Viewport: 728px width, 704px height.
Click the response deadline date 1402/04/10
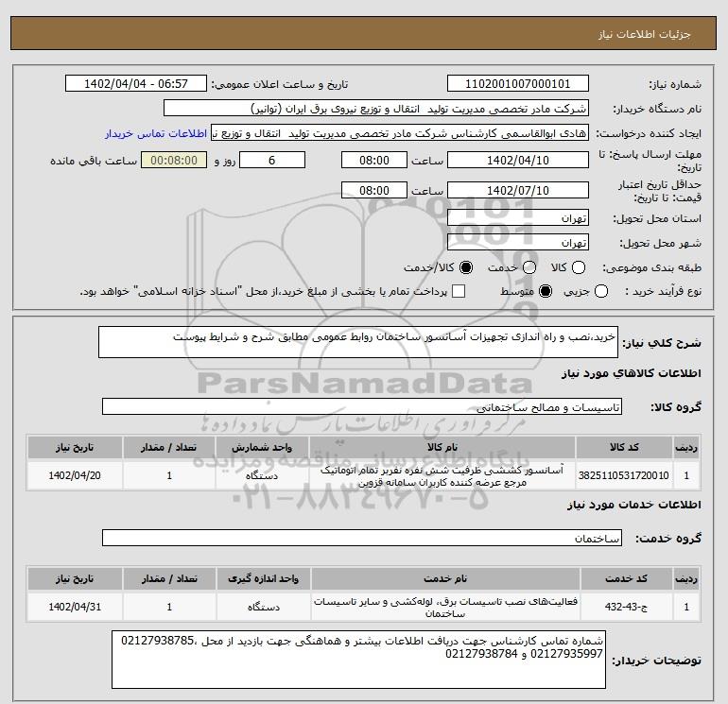coord(518,160)
